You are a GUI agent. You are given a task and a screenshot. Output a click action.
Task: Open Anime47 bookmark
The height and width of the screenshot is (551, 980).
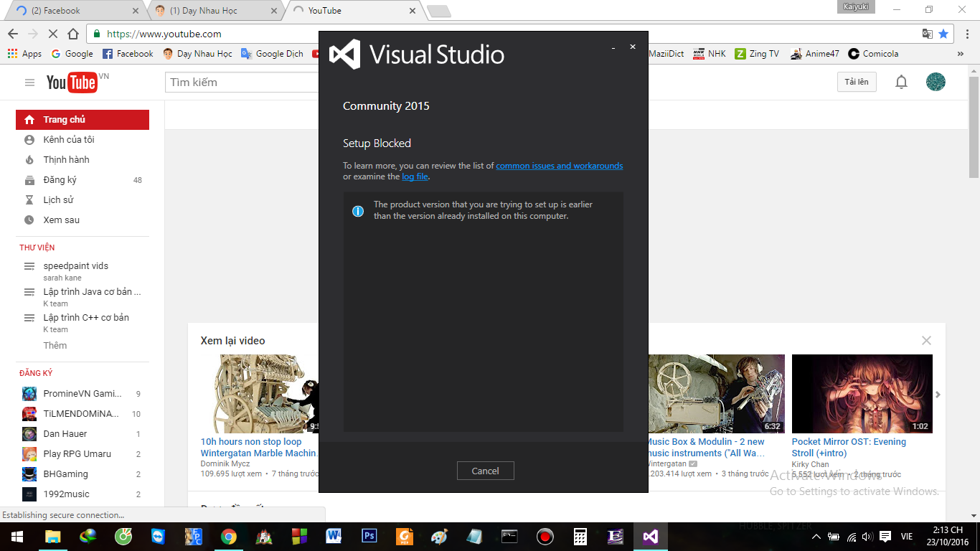tap(814, 54)
